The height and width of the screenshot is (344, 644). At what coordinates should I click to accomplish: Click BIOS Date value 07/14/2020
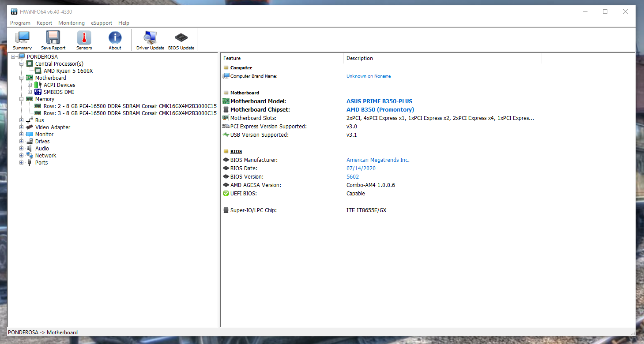[361, 168]
